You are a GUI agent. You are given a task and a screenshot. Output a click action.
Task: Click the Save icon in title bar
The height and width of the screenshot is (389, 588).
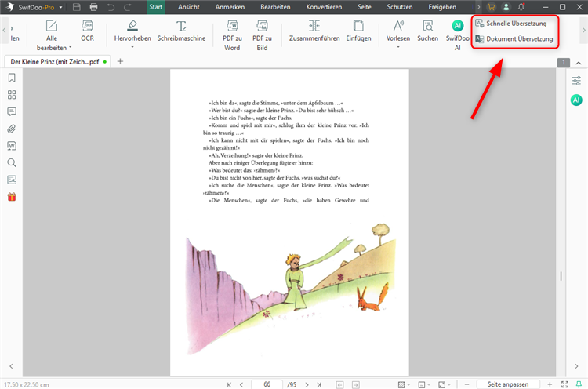77,7
